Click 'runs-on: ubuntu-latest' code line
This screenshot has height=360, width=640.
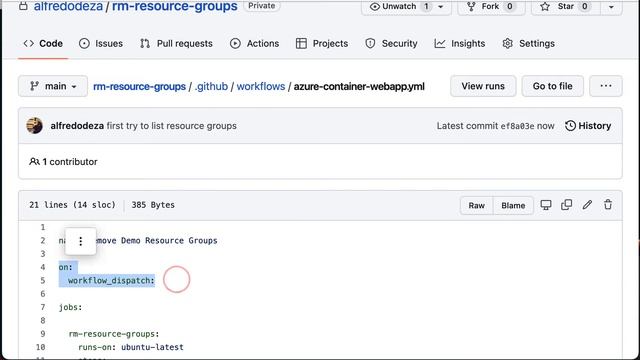click(x=131, y=347)
